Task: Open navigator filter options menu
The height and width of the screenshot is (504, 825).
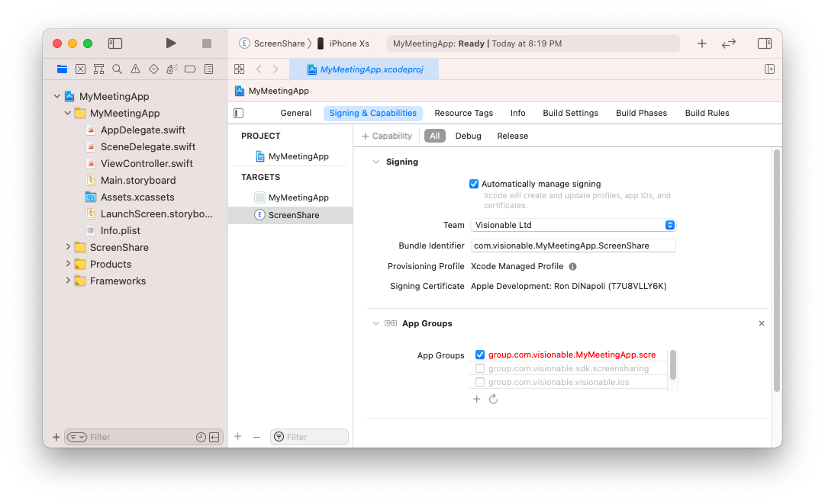Action: pyautogui.click(x=77, y=437)
